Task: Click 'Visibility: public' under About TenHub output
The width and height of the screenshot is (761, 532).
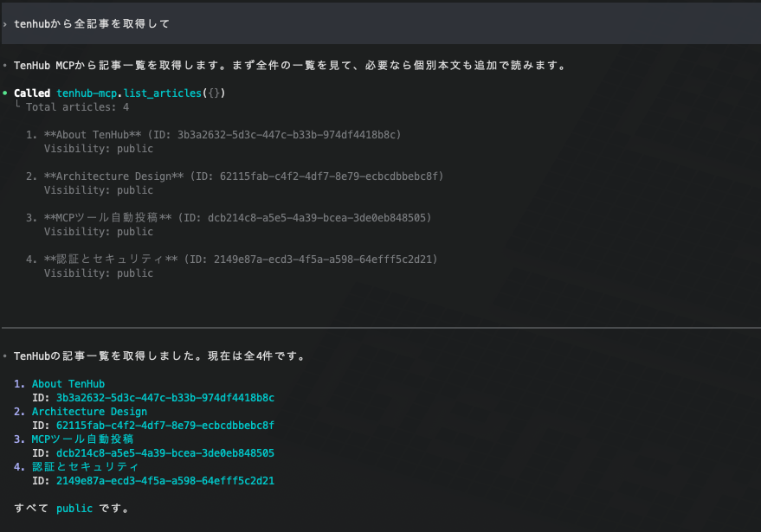Action: (x=99, y=149)
